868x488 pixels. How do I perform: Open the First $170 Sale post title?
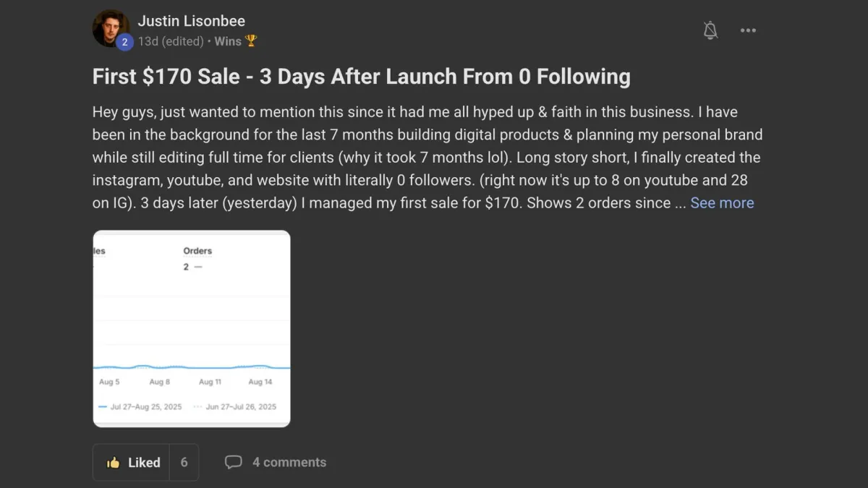point(361,77)
